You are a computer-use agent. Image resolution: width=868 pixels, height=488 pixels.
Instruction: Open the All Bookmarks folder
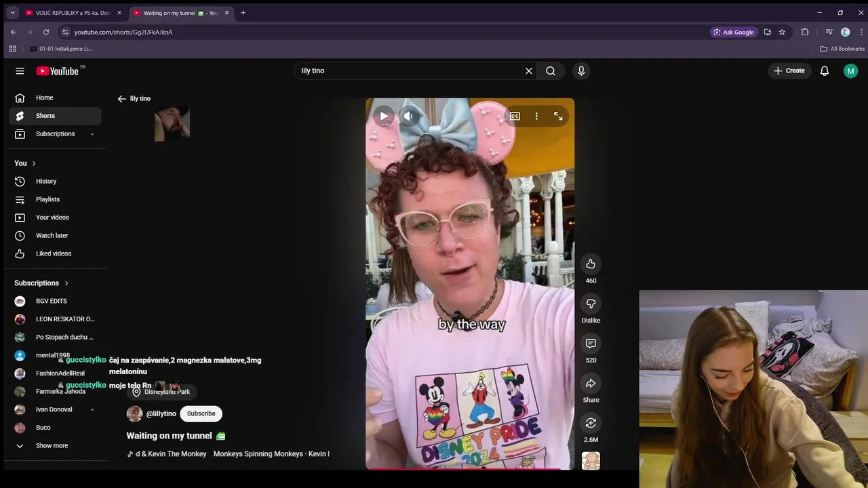[842, 49]
